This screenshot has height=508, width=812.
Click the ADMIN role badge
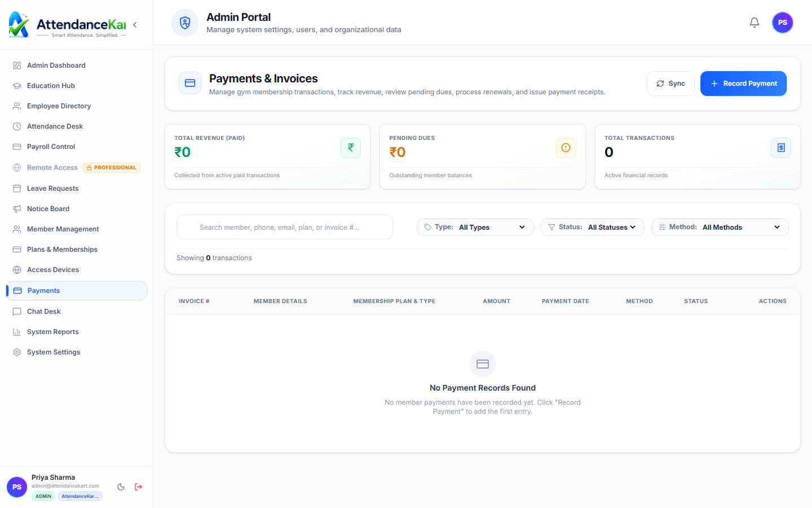[43, 497]
